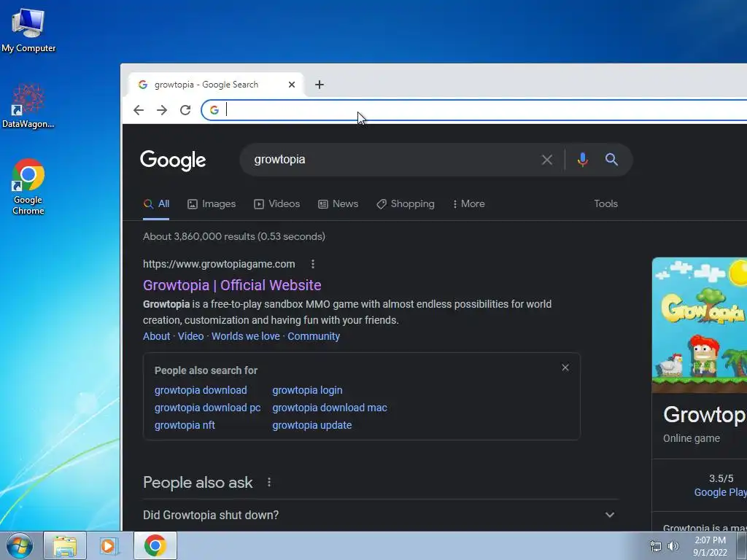Open the Worlds we love sitelink
This screenshot has width=747, height=560.
246,336
